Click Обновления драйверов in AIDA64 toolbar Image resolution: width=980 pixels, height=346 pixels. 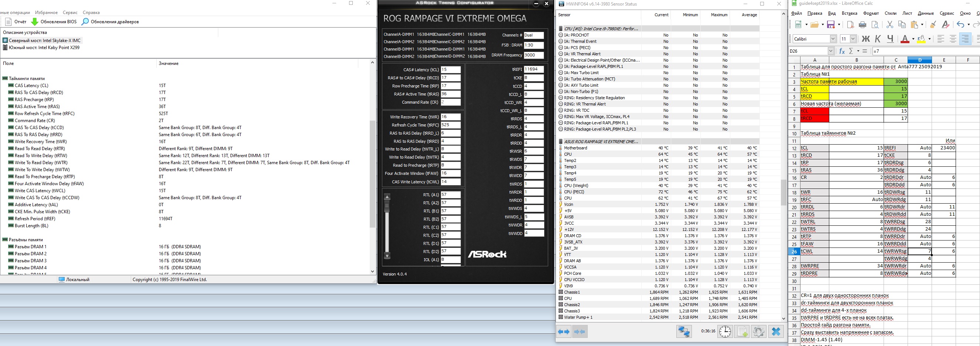coord(110,22)
